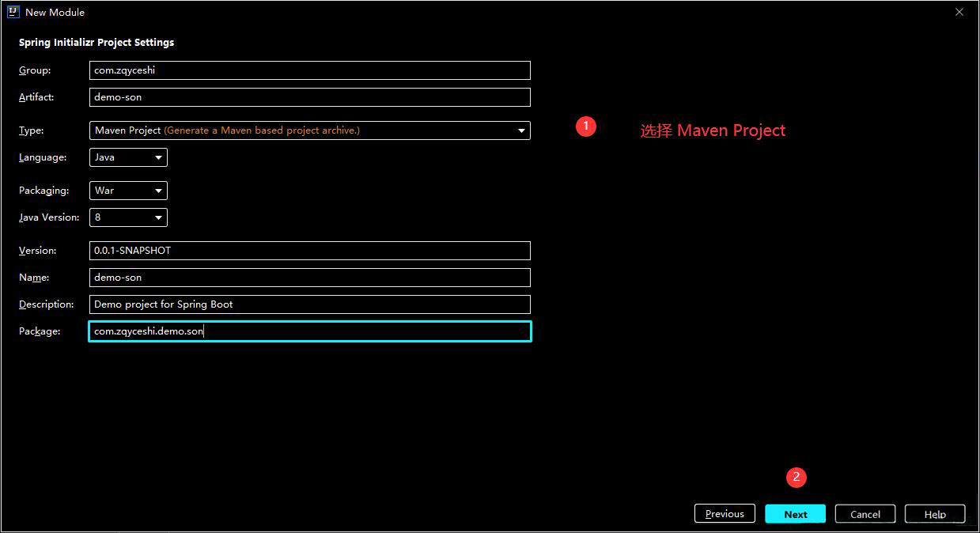Click into the Group input field

310,70
